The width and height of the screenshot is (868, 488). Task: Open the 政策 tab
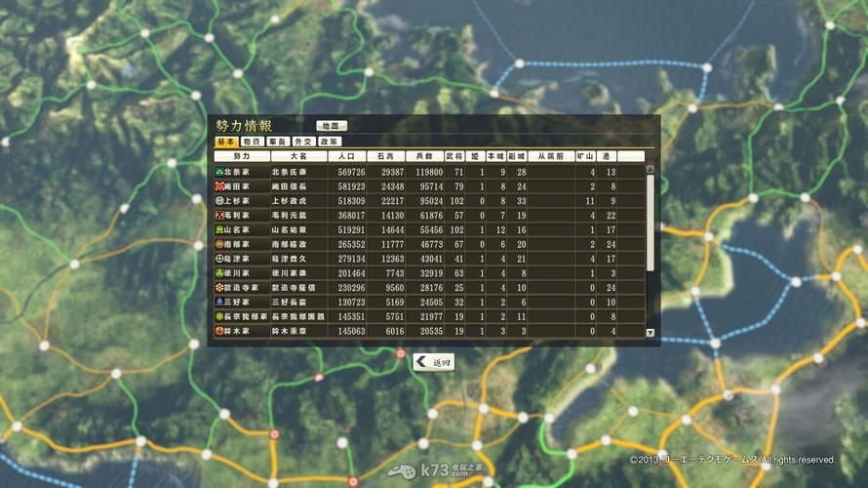[x=329, y=142]
